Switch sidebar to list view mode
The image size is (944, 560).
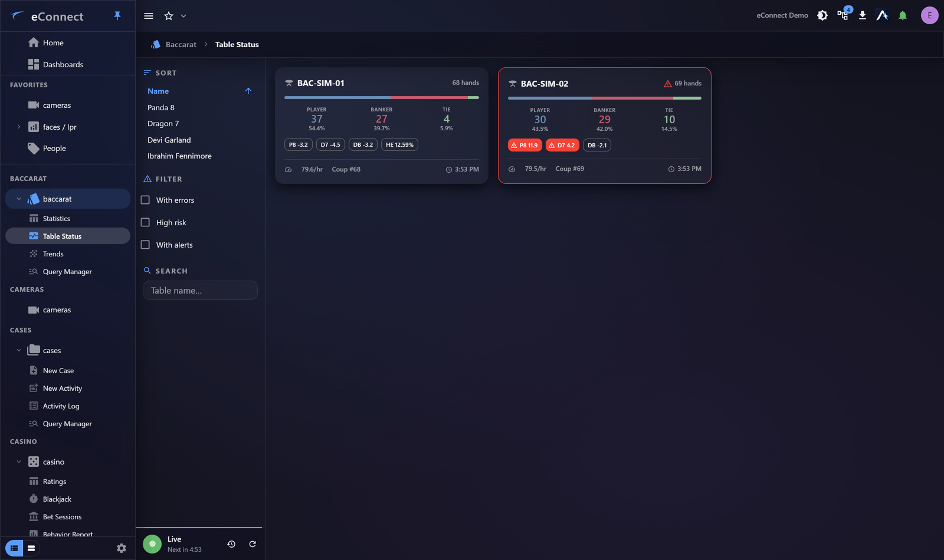[14, 548]
